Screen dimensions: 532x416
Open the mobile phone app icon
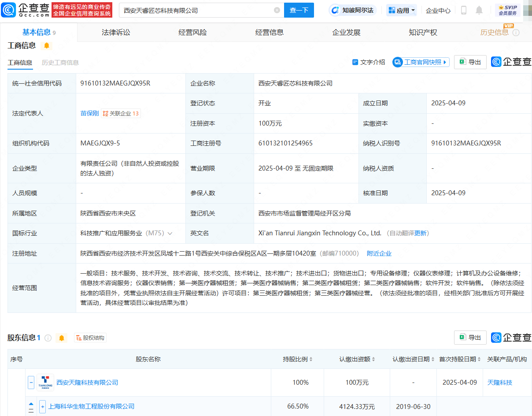[x=464, y=10]
